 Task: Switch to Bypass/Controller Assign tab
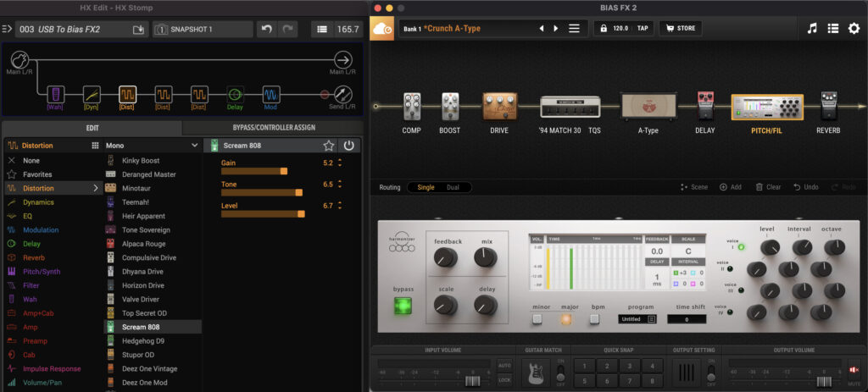[x=274, y=128]
